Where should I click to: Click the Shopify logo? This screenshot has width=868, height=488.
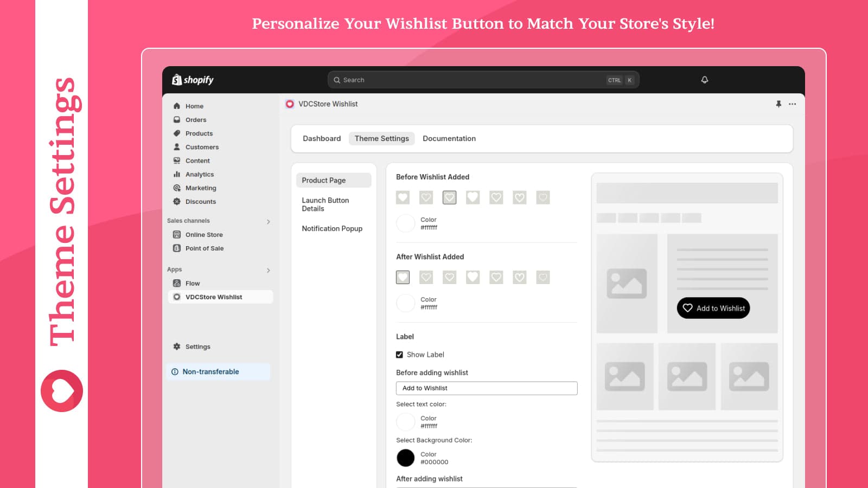coord(193,80)
